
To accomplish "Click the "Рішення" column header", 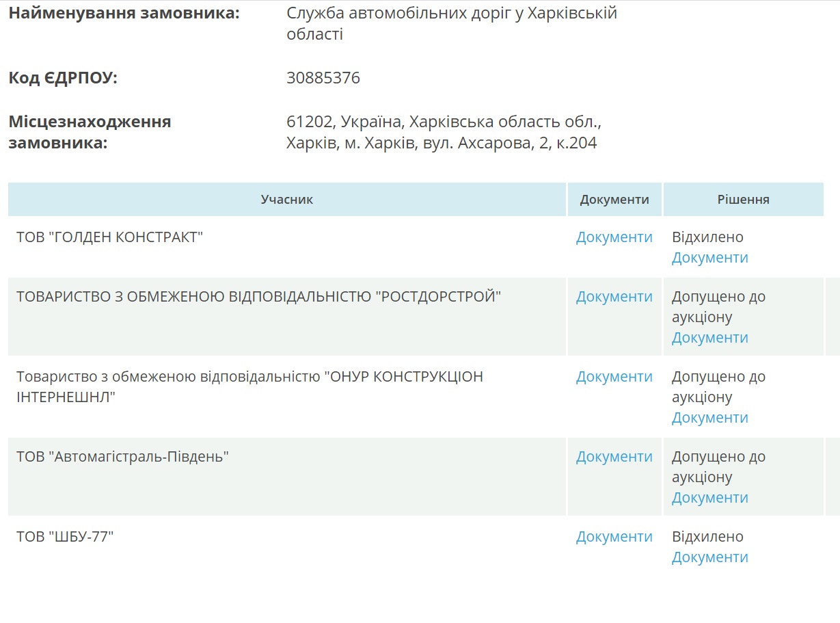I will 744,200.
